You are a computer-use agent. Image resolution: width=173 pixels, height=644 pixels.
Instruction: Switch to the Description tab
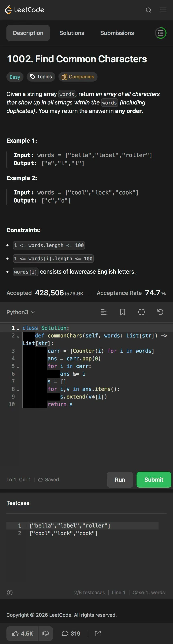(28, 33)
